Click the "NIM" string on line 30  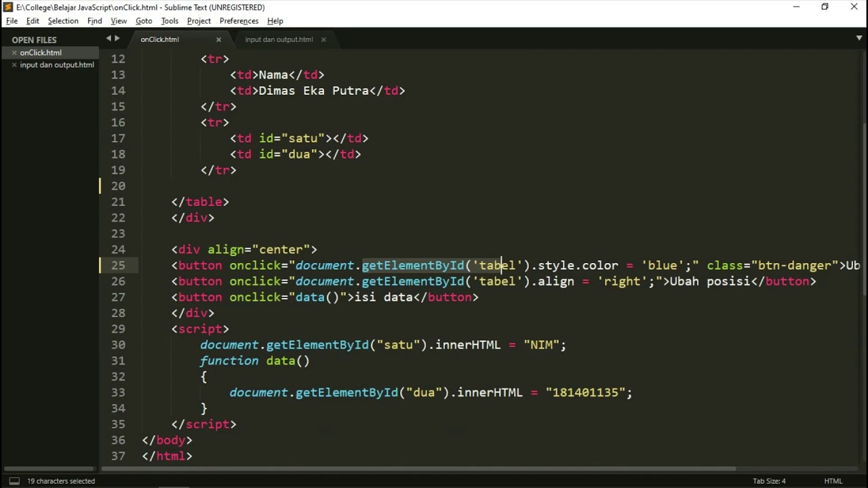pyautogui.click(x=541, y=344)
